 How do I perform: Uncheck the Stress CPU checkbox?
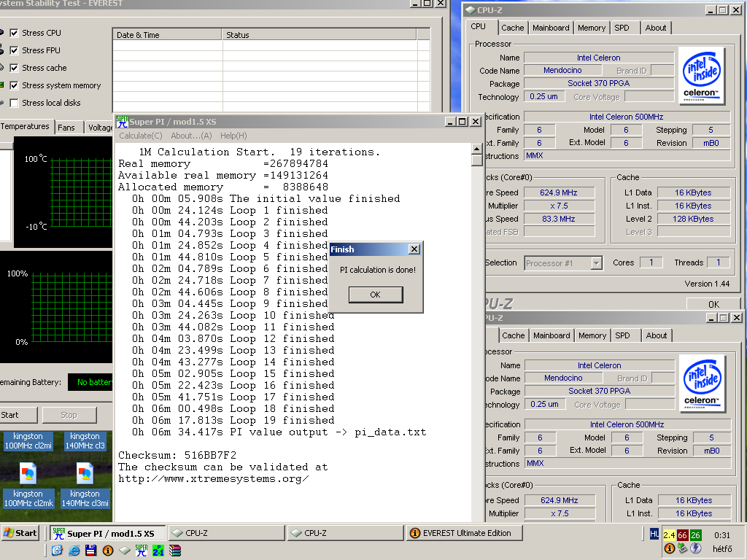pos(15,33)
